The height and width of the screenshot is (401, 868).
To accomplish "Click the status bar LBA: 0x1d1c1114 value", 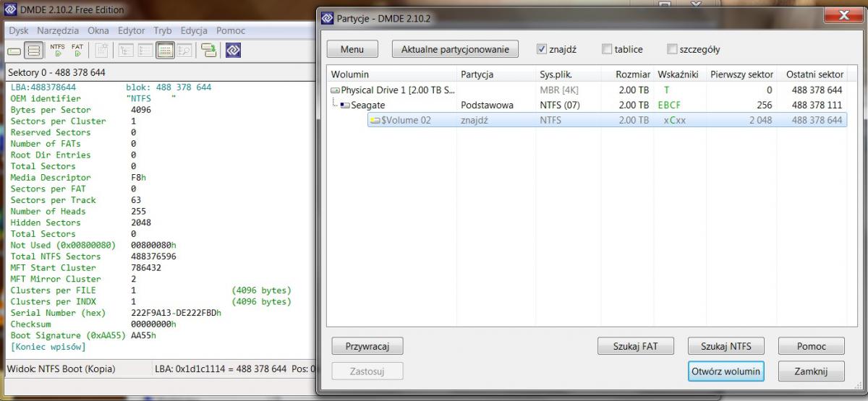I will [x=221, y=369].
